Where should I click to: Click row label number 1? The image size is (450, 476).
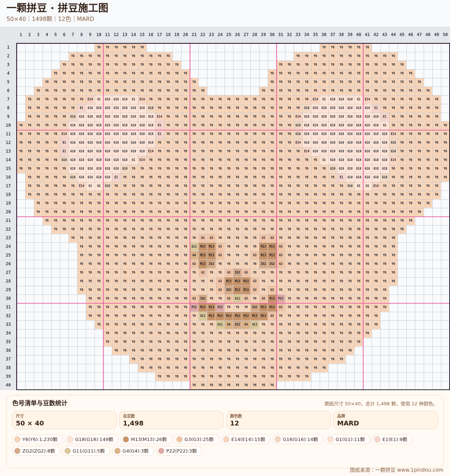pos(8,47)
